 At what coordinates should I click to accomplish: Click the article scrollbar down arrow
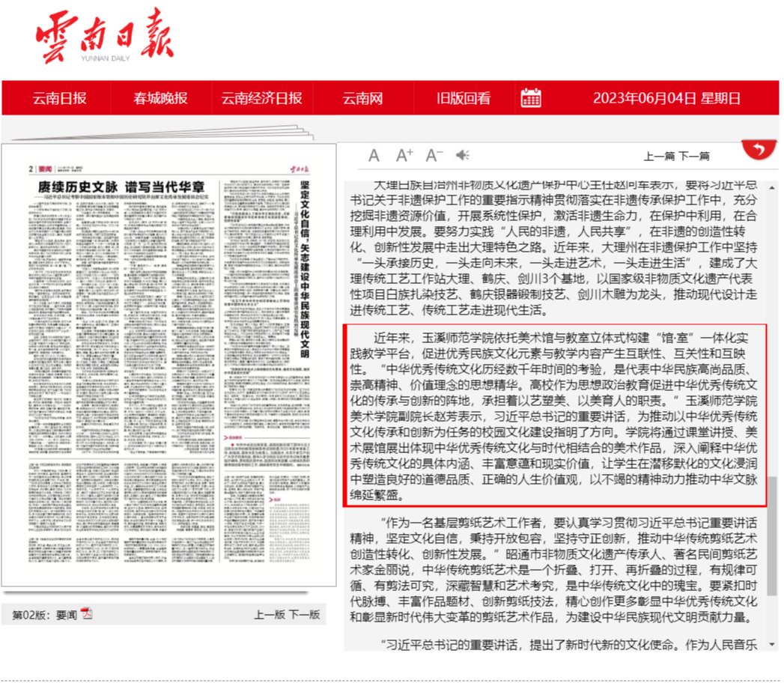click(772, 645)
